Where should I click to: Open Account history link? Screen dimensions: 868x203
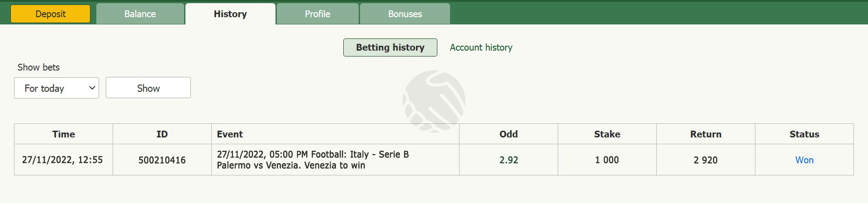point(481,47)
